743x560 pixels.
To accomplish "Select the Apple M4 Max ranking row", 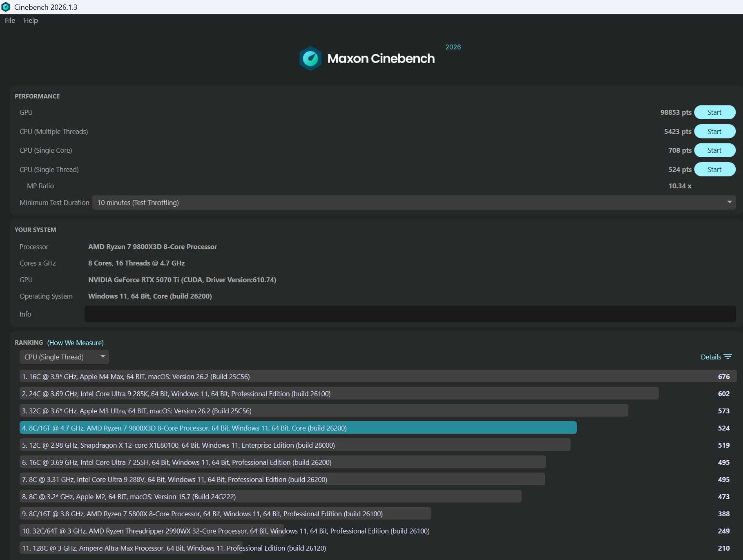I will coord(378,377).
